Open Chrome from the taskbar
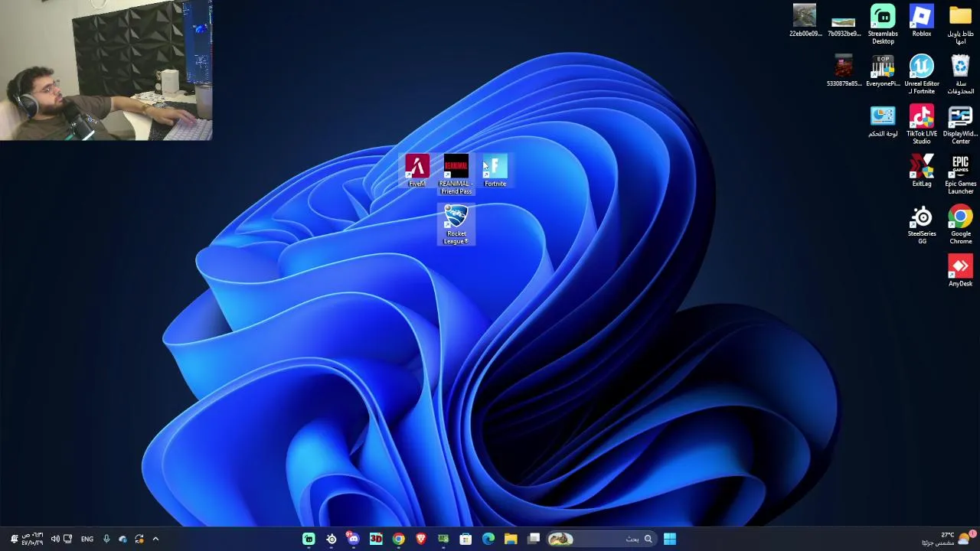Image resolution: width=980 pixels, height=551 pixels. tap(398, 539)
